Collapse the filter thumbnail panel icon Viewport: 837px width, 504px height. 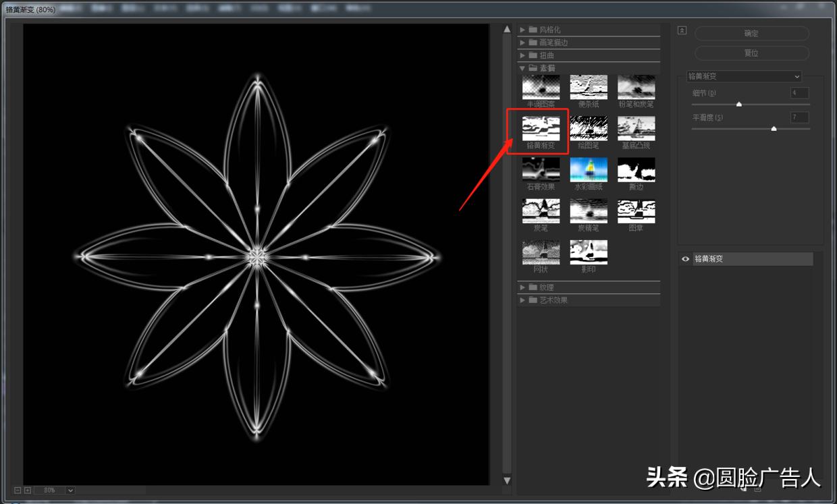[x=682, y=30]
